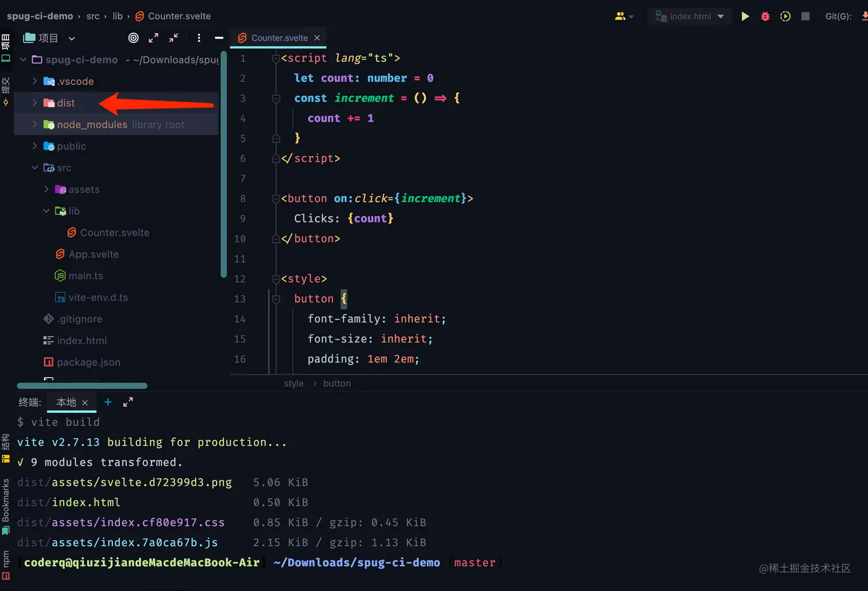Click the package.json file icon

coord(49,362)
